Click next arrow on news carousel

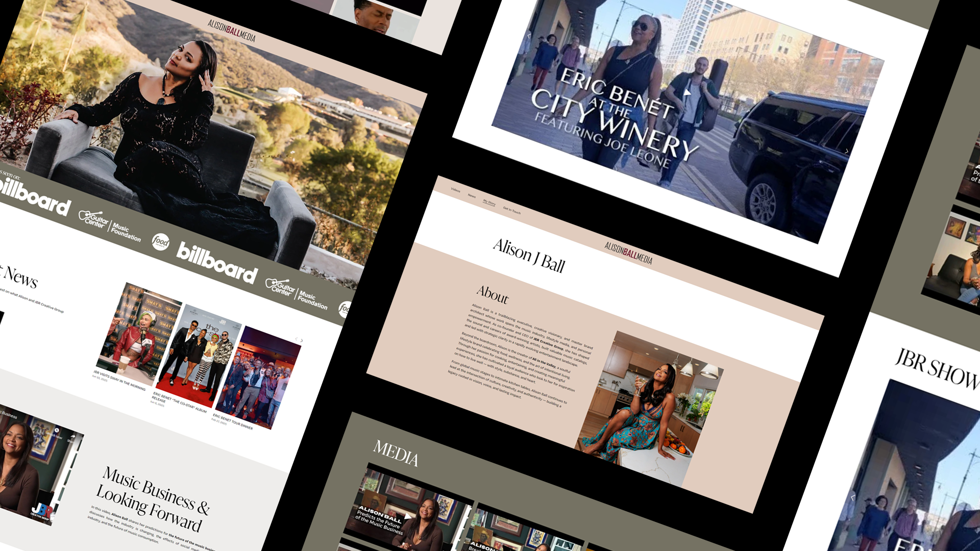(x=302, y=340)
